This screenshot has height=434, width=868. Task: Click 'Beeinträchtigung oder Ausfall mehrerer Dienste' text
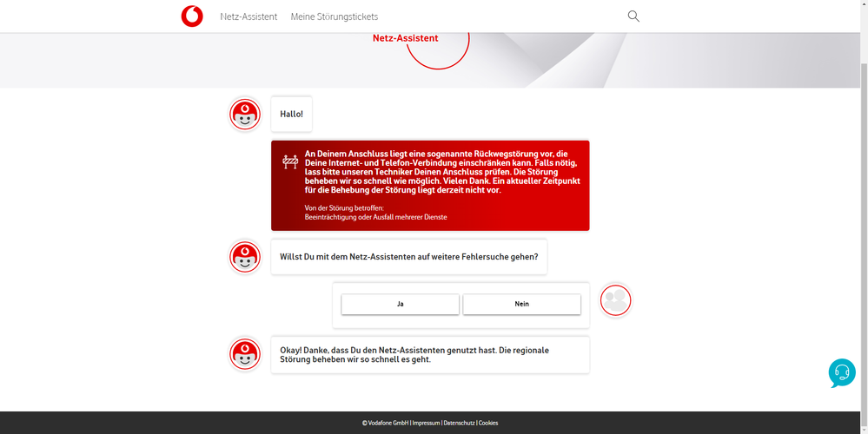tap(375, 217)
